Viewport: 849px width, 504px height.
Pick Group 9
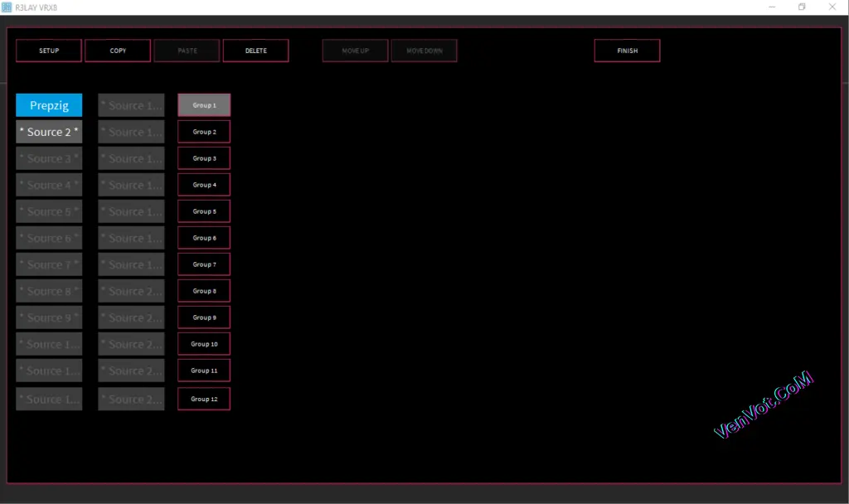(x=204, y=317)
